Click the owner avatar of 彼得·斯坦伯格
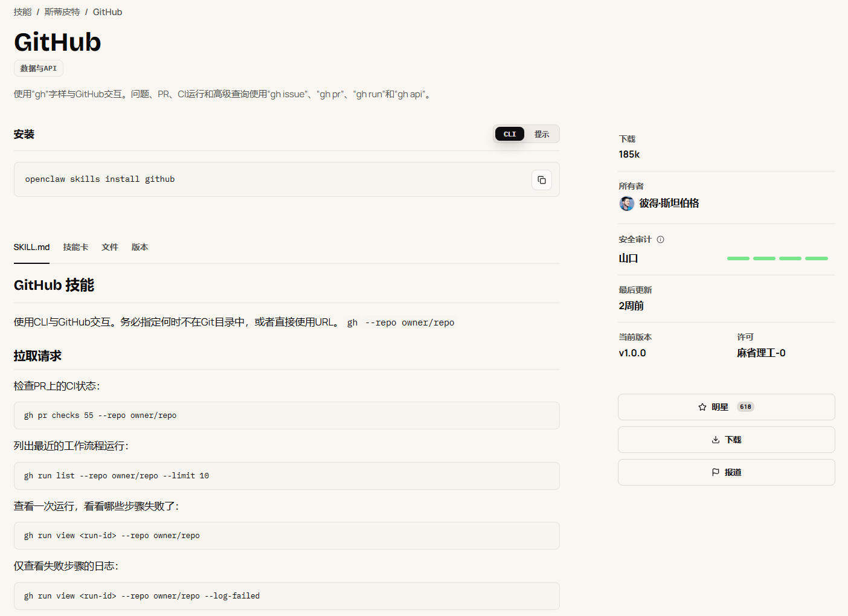Viewport: 848px width, 616px height. tap(626, 204)
